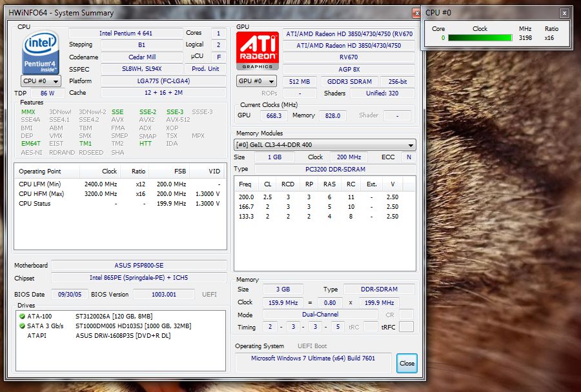Select the ASUS DRW-1608P3S drive entry

pos(123,335)
